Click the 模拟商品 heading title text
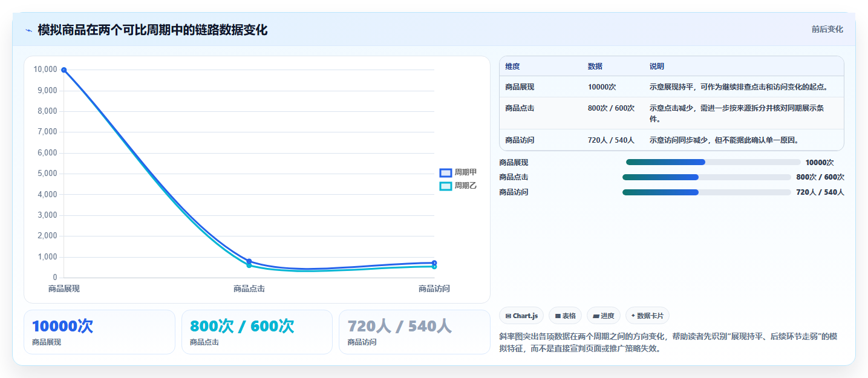 tap(152, 30)
